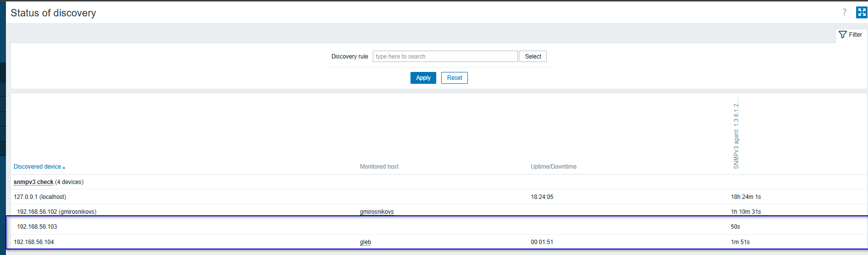Click the 50s SNMPv3 status cell
Screen dimensions: 868x255
[735, 227]
